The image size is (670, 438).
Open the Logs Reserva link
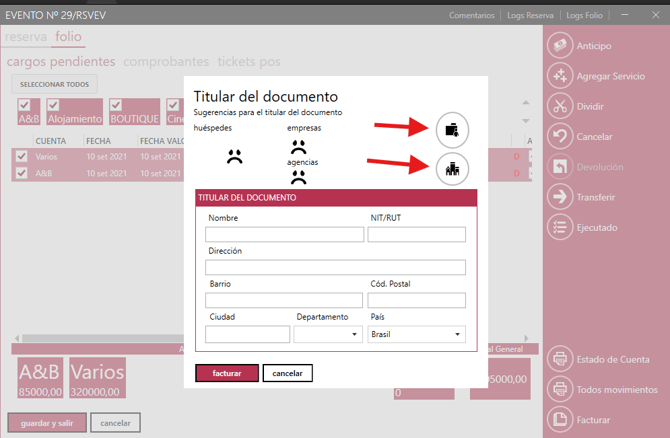[530, 16]
